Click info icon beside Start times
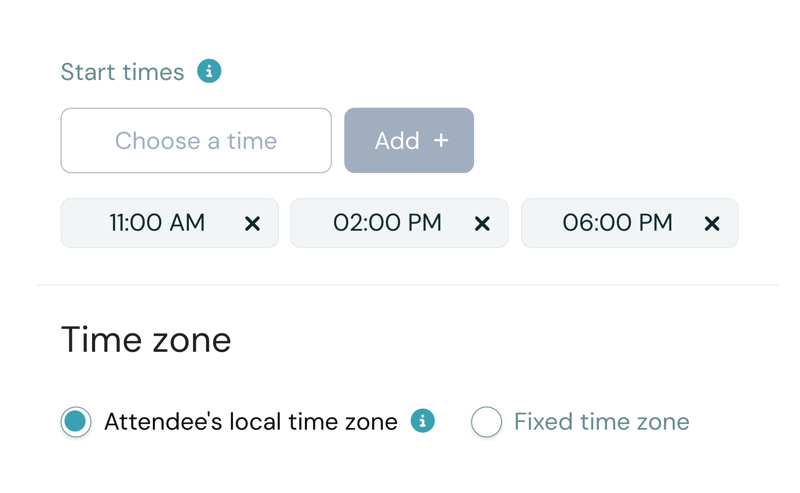Screen dimensions: 800x493 (x=209, y=72)
